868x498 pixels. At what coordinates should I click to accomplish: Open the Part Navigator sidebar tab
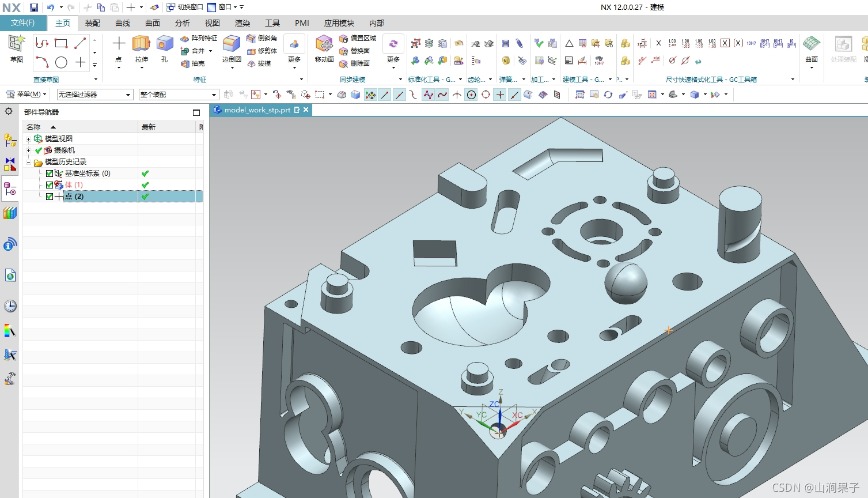(10, 189)
